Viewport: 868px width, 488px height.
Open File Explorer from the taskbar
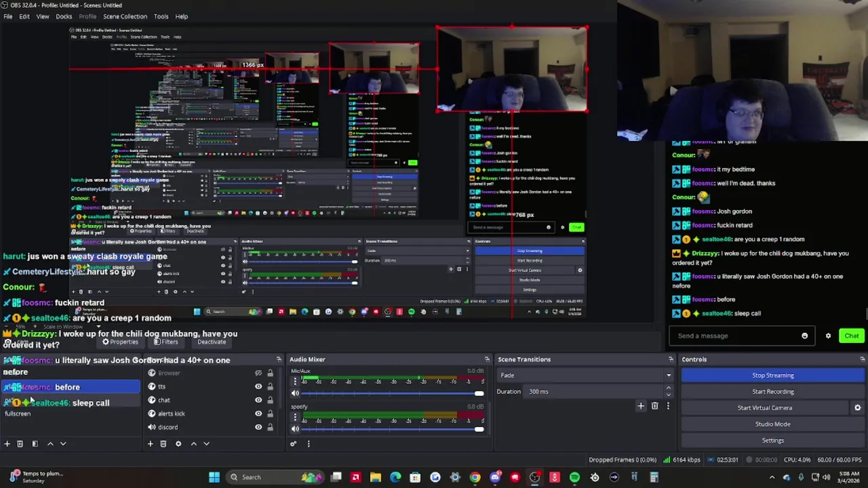376,477
